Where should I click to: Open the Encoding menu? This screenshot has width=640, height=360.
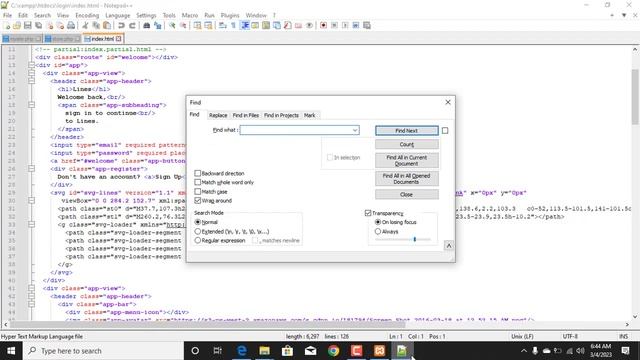coord(87,15)
